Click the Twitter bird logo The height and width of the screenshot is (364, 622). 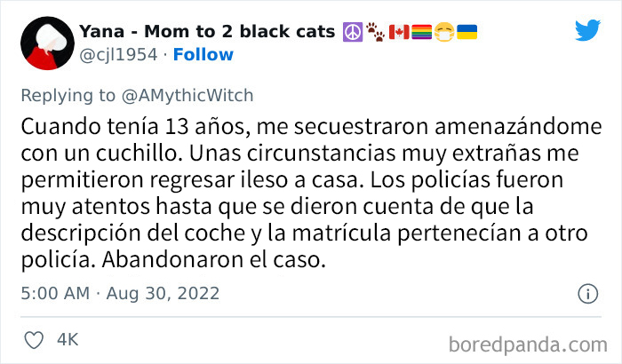pyautogui.click(x=587, y=31)
